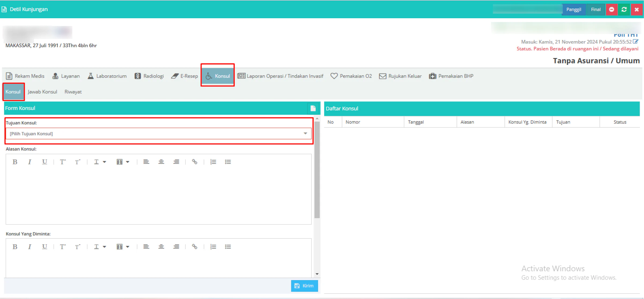Click the form scrollbar up arrow

317,118
